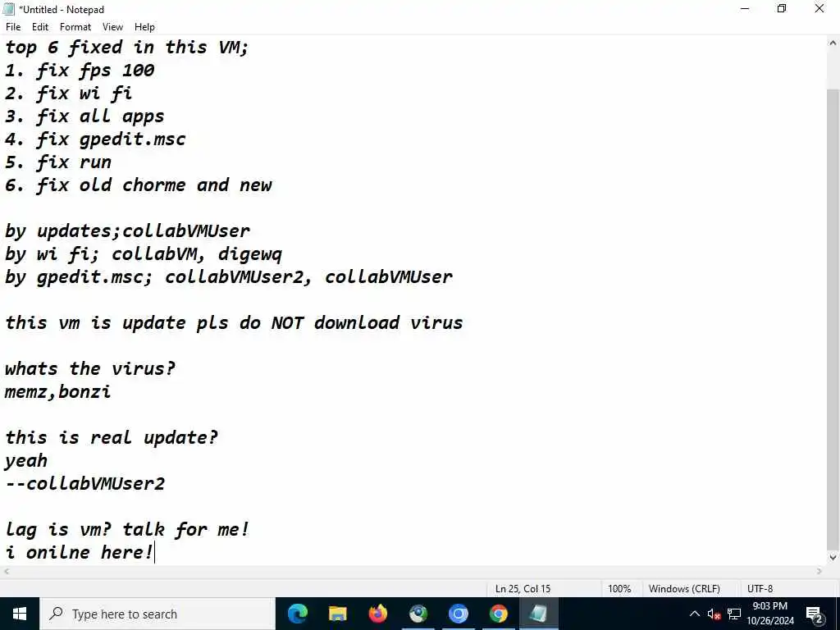Click the line 'lag is vm? talk for me!'
The width and height of the screenshot is (840, 630).
(x=127, y=529)
